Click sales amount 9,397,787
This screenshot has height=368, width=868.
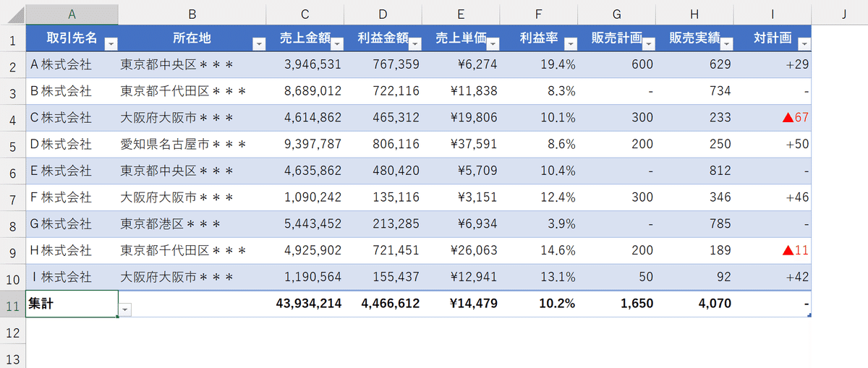(x=305, y=144)
